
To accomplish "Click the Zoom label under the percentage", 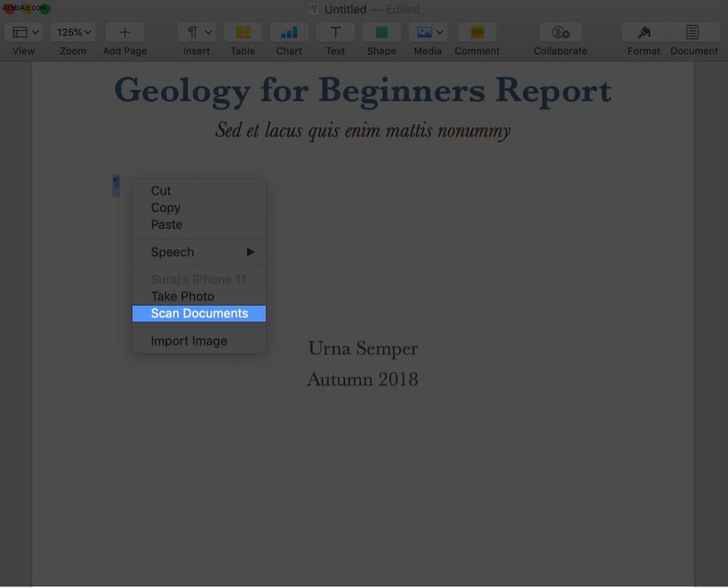I will tap(73, 51).
